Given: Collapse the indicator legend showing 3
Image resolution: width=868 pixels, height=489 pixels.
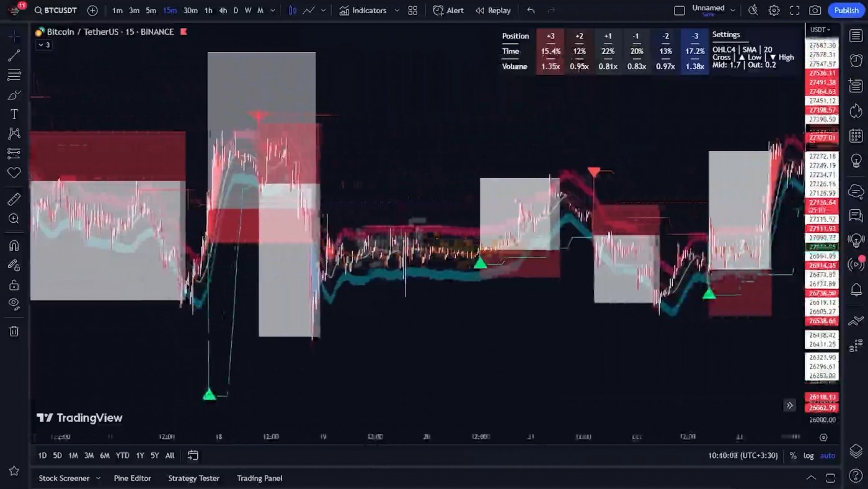Looking at the screenshot, I should coord(43,45).
